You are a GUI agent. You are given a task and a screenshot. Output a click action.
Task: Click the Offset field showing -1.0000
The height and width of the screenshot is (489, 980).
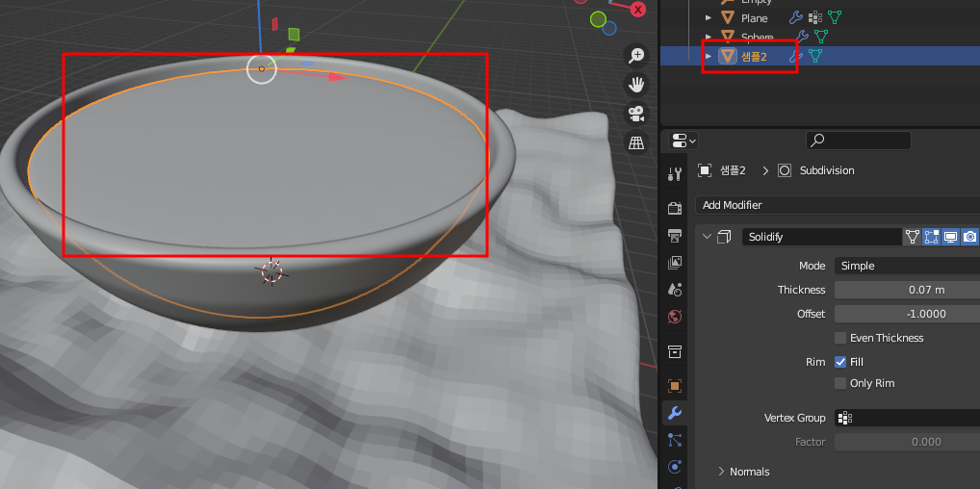click(907, 314)
